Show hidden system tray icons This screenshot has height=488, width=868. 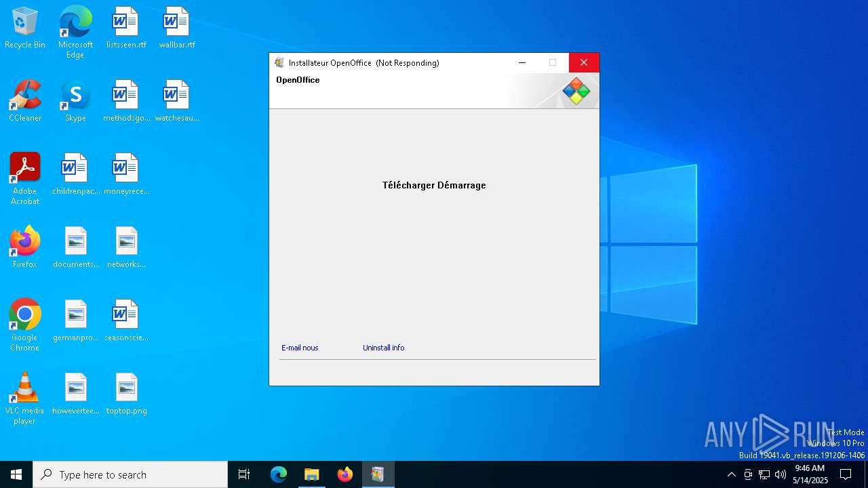click(x=731, y=474)
